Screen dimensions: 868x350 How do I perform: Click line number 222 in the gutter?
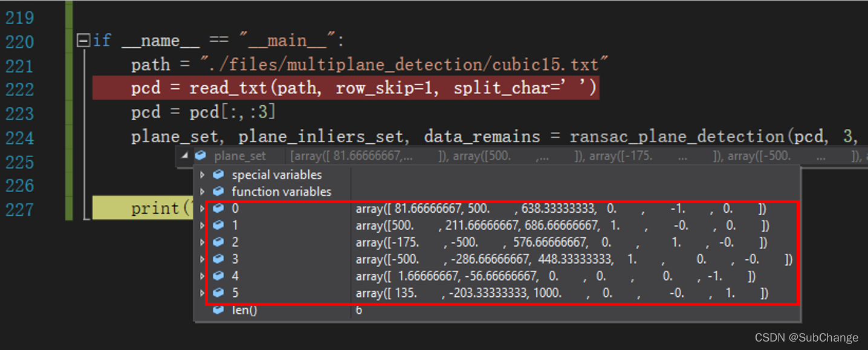click(x=19, y=89)
